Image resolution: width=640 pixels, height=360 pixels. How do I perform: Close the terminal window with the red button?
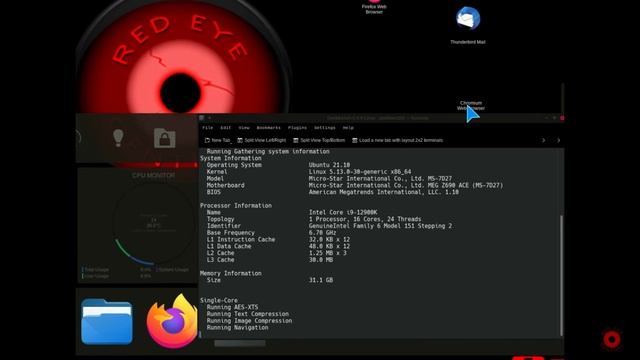click(562, 118)
